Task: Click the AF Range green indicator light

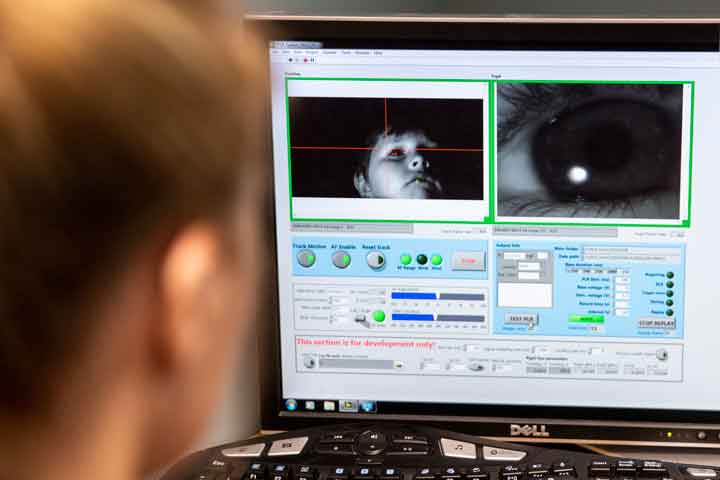Action: [406, 259]
